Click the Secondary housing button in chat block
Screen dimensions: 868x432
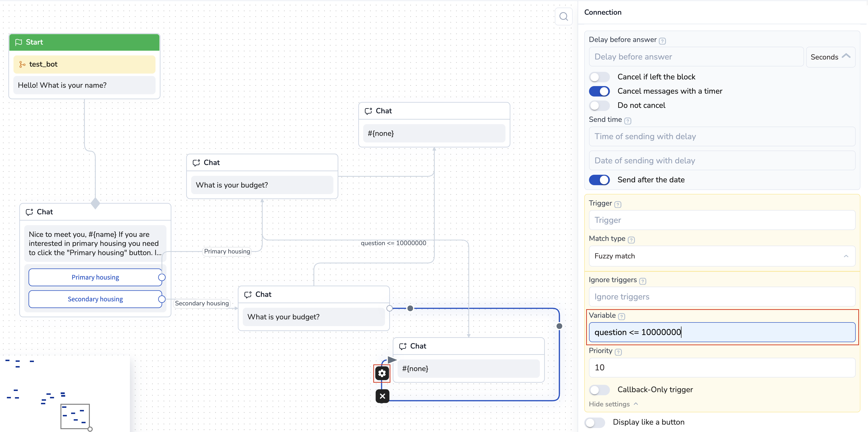coord(95,299)
